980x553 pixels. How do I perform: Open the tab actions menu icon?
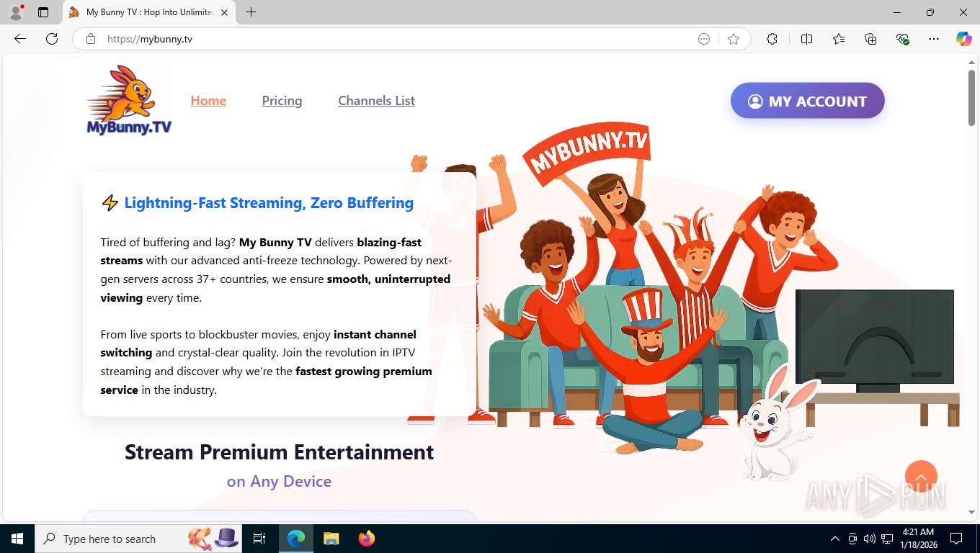(43, 12)
